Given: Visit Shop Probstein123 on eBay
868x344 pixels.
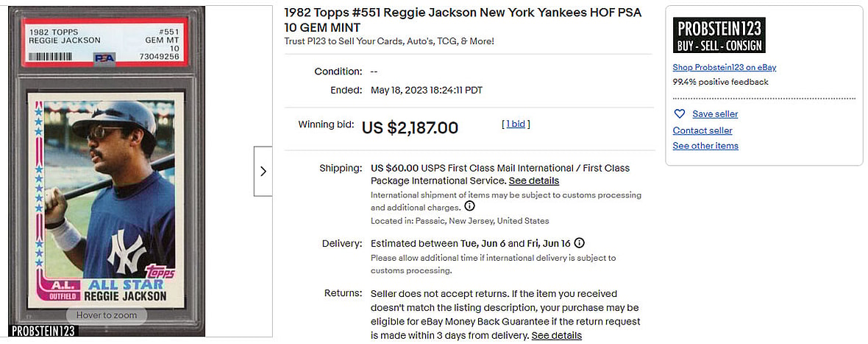Looking at the screenshot, I should coord(724,67).
